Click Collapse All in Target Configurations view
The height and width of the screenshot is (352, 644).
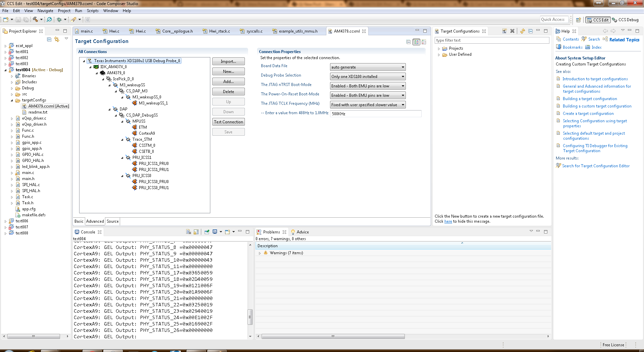click(531, 31)
